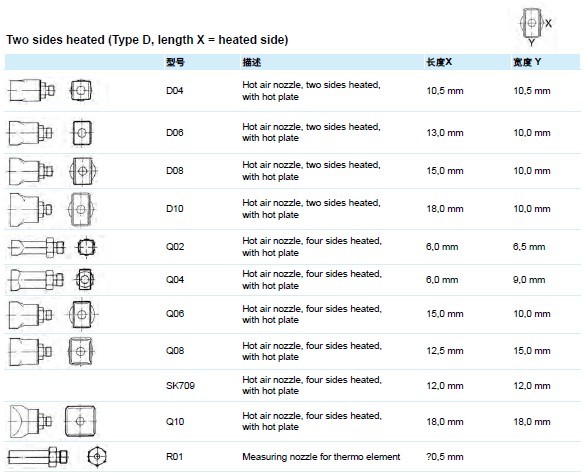This screenshot has height=474, width=586.
Task: Select the Q08 nozzle side-view drawing
Action: click(x=30, y=352)
